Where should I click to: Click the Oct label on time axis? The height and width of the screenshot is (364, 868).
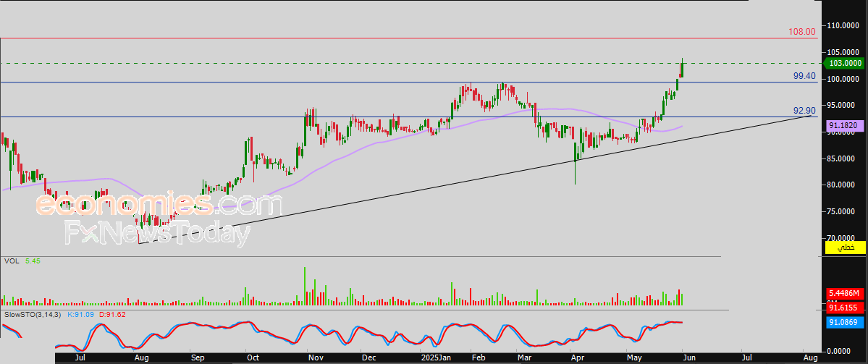click(x=253, y=358)
